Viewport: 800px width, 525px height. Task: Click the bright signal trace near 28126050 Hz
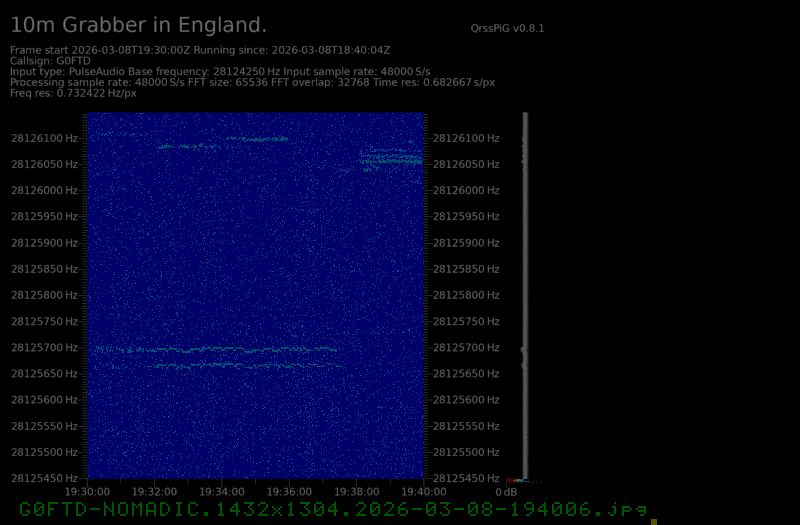pos(392,159)
